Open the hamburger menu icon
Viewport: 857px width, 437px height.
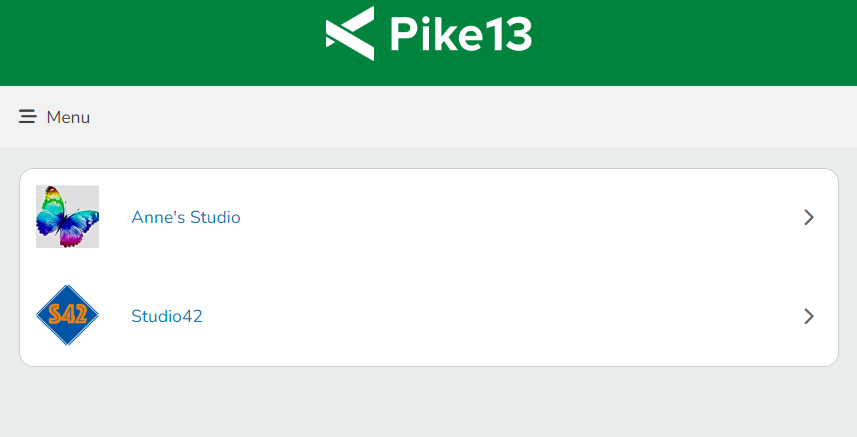pos(28,117)
